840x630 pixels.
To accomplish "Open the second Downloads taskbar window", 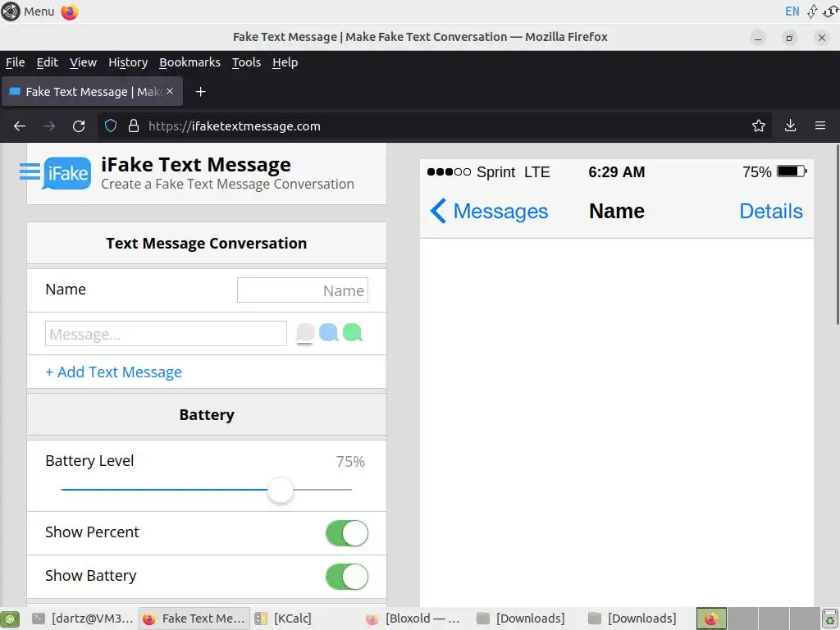I will [632, 619].
